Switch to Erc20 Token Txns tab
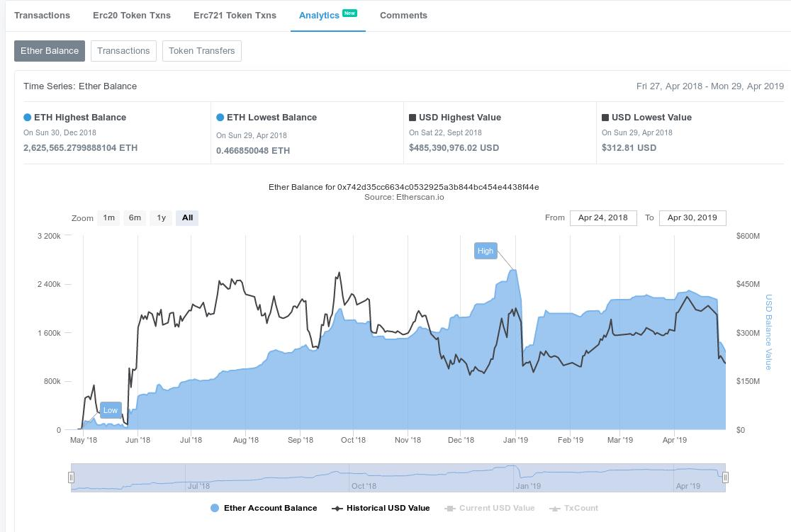Viewport: 791px width, 532px height. (x=132, y=15)
